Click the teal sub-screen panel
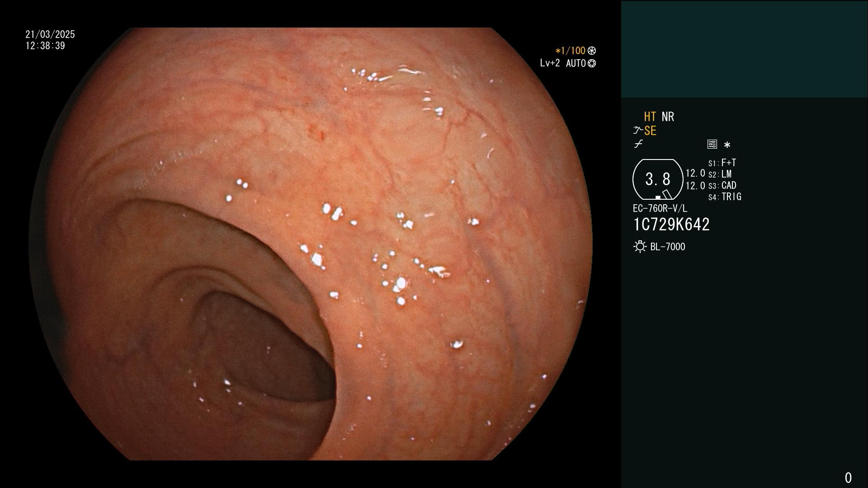The height and width of the screenshot is (488, 868). point(744,49)
